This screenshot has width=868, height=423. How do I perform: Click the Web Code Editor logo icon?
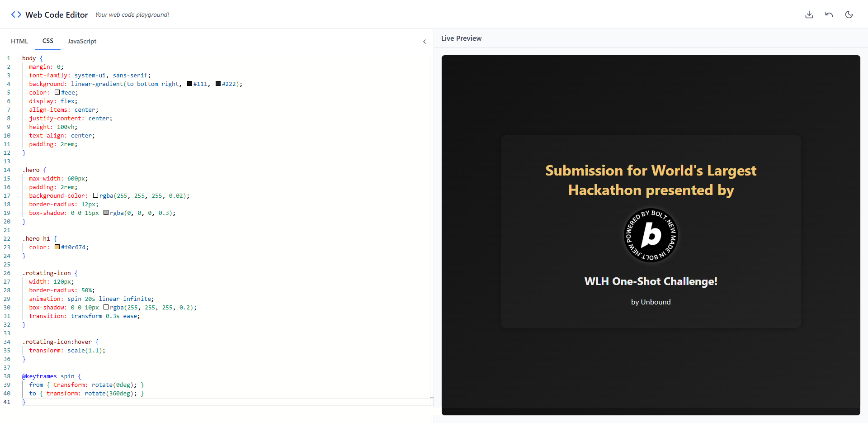pyautogui.click(x=16, y=14)
